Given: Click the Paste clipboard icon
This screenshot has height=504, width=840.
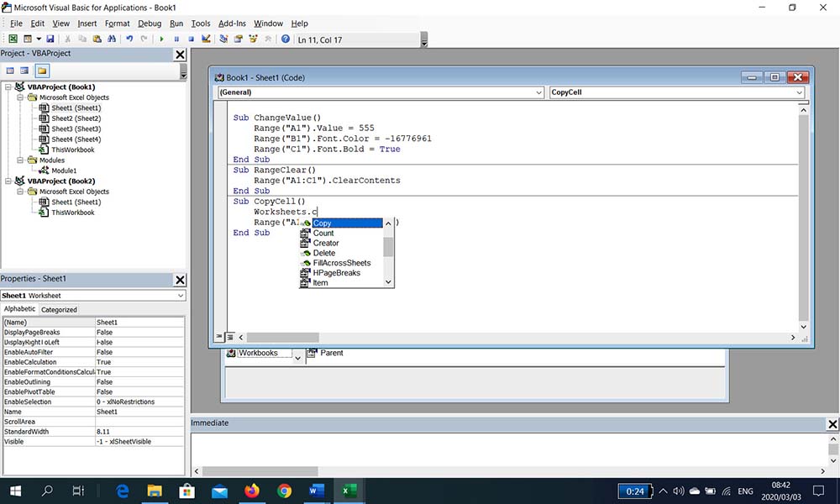Looking at the screenshot, I should point(97,39).
